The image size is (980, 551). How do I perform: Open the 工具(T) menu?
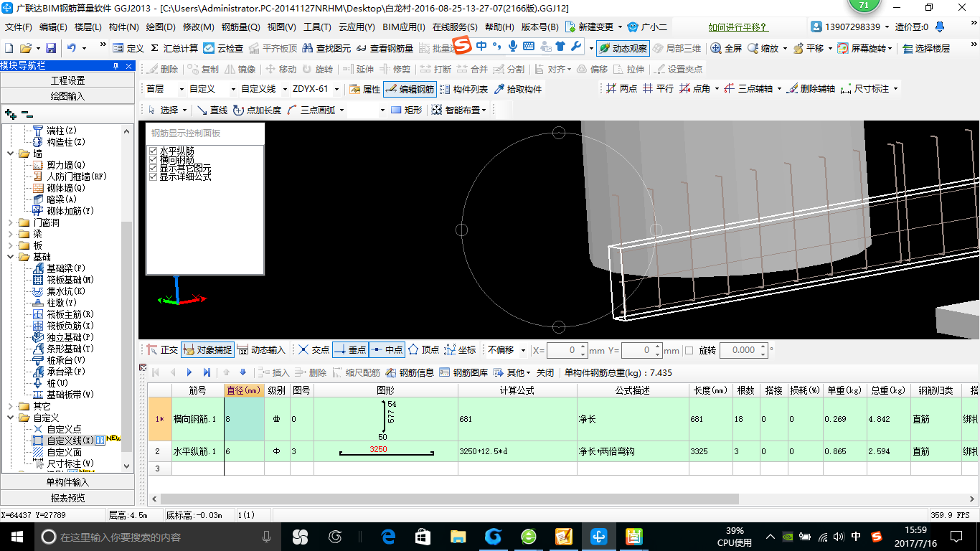point(317,27)
